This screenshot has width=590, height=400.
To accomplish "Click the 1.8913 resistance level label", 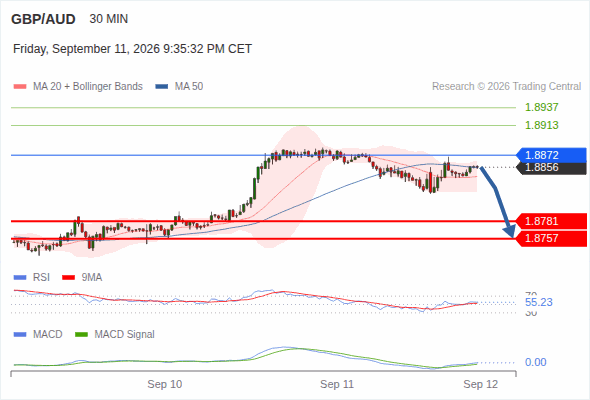I will point(541,125).
